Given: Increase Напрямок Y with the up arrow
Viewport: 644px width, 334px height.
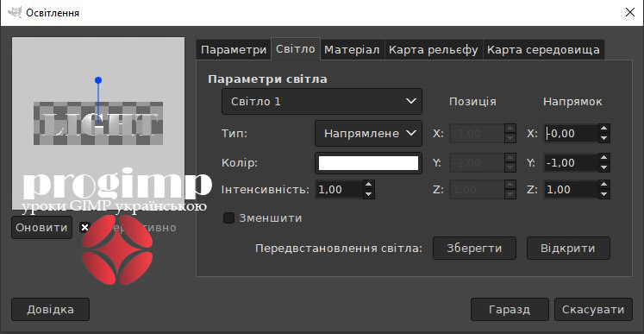Looking at the screenshot, I should (x=603, y=159).
